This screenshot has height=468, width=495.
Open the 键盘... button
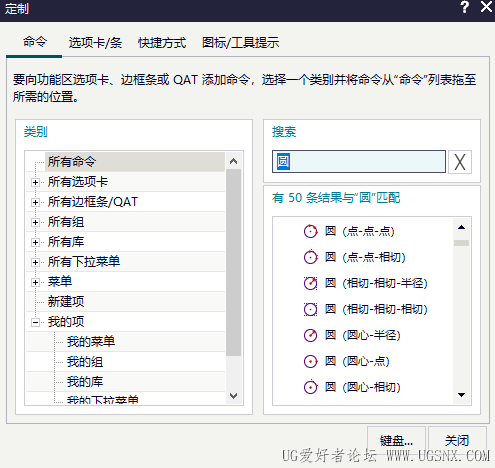(x=396, y=440)
